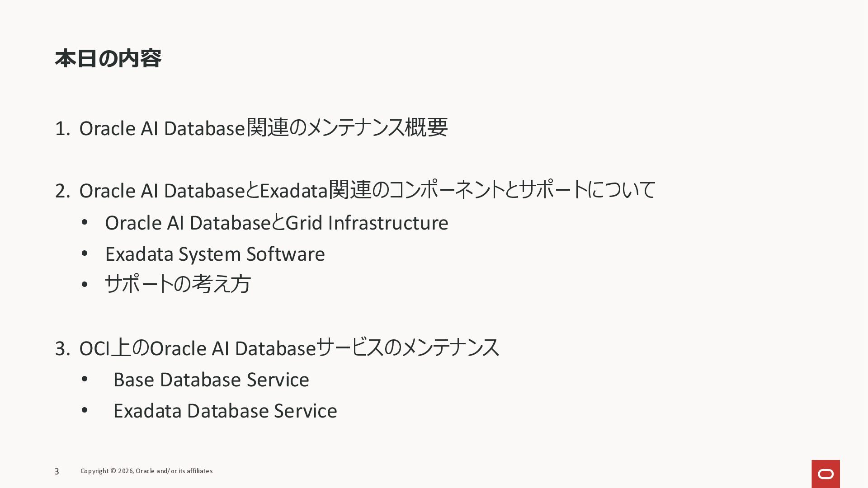Click the numeral 3. list marker
The image size is (868, 488).
pyautogui.click(x=62, y=349)
